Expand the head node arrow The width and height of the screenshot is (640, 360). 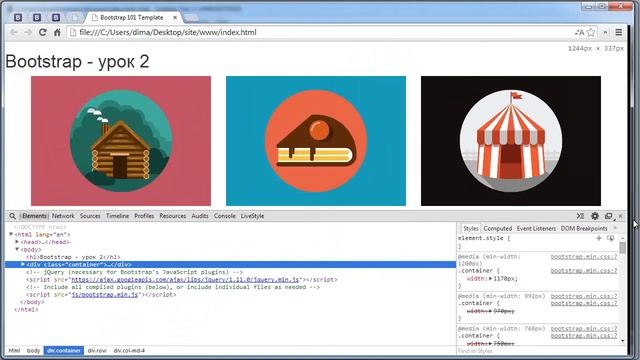click(17, 242)
